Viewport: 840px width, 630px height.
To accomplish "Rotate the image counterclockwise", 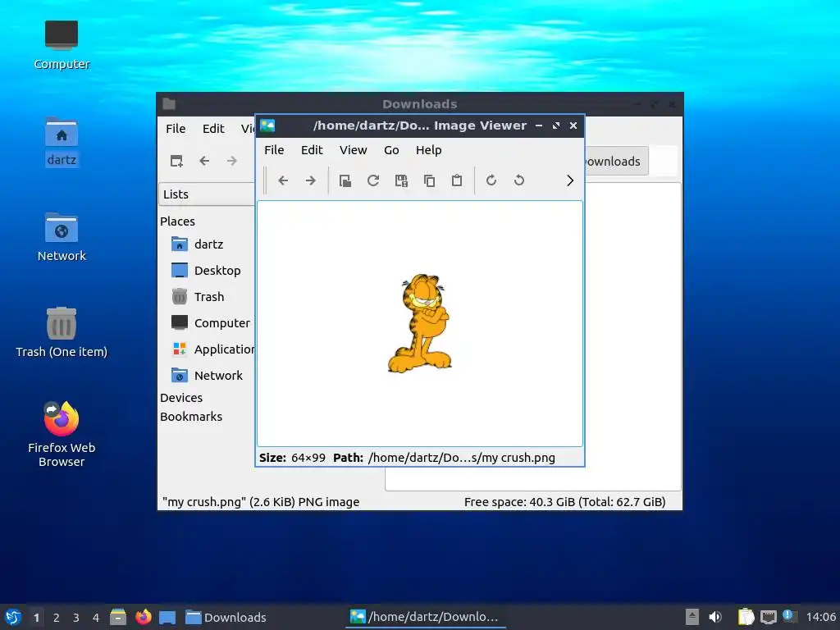I will click(519, 180).
